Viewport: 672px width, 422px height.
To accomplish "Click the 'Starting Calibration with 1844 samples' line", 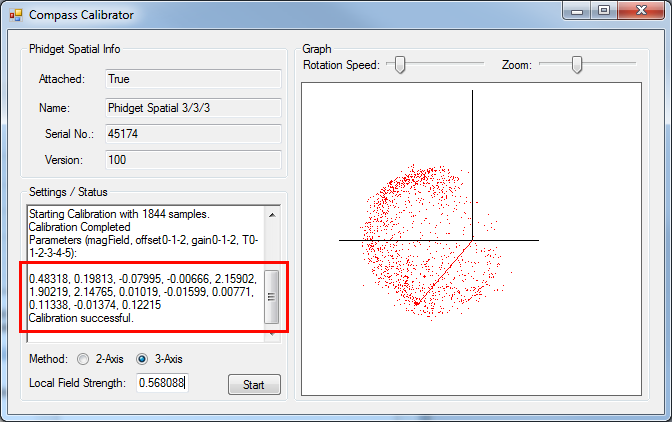I will pyautogui.click(x=120, y=215).
